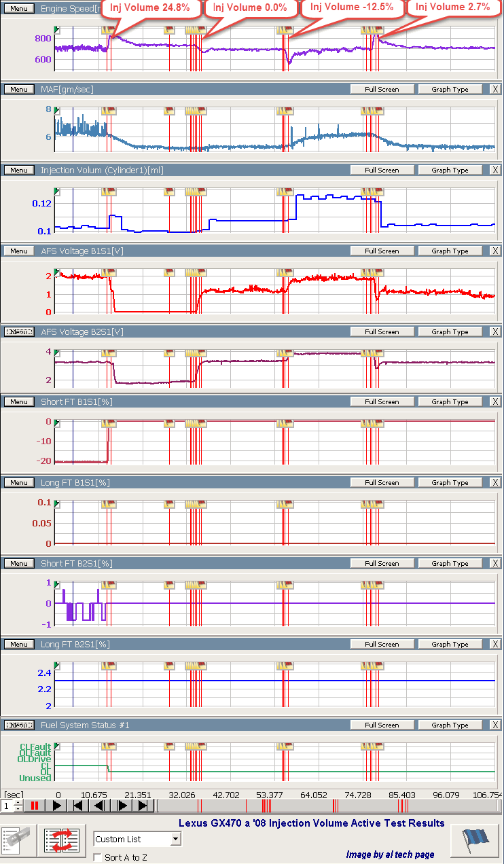The height and width of the screenshot is (864, 504).
Task: Close the MAF graph panel
Action: pos(494,89)
